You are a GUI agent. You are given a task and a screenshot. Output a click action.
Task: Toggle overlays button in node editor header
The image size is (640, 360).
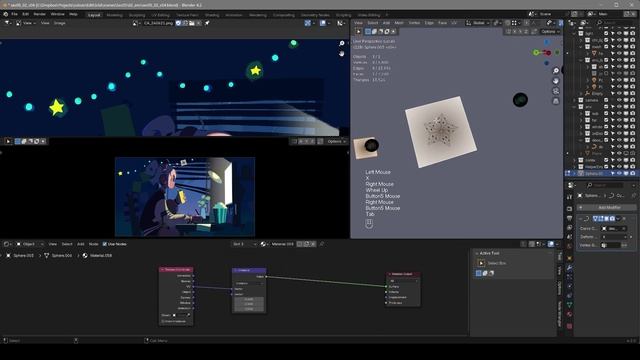click(x=551, y=244)
